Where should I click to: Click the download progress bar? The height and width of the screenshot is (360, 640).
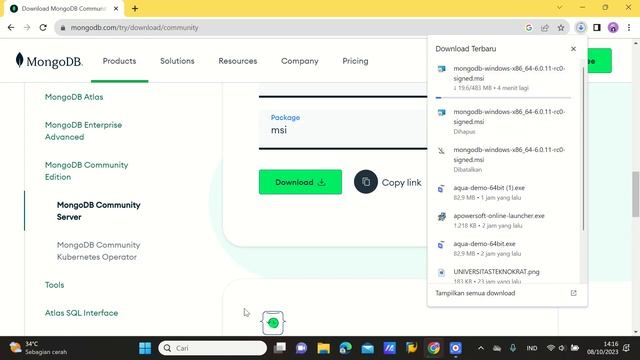pyautogui.click(x=503, y=98)
